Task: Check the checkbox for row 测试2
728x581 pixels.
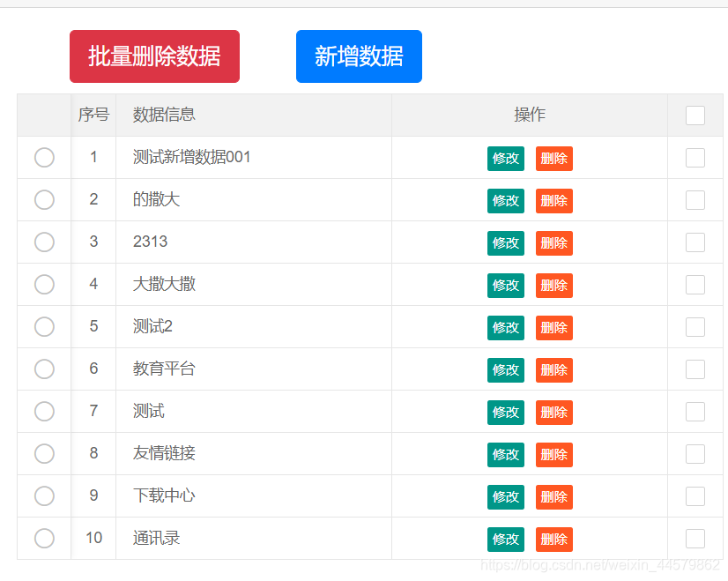Action: [x=695, y=327]
